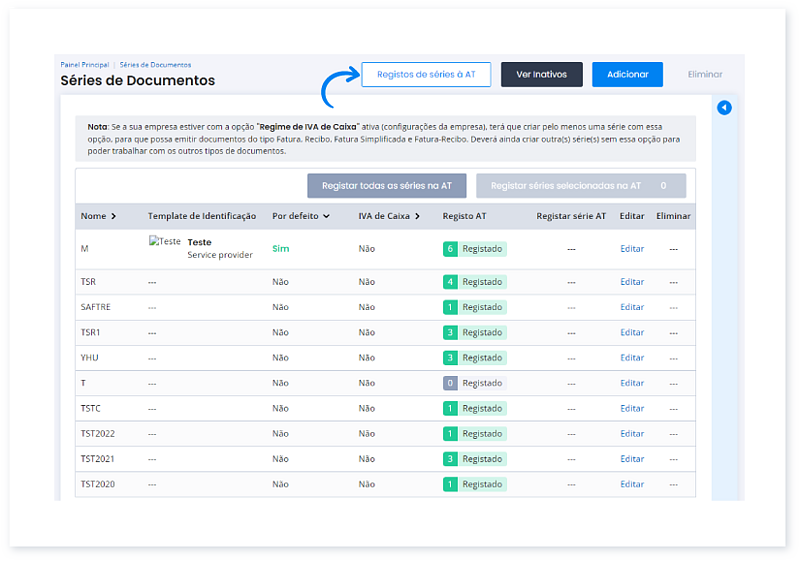Viewport: 800px width, 561px height.
Task: Click Registar todas as séries na AT
Action: [x=387, y=186]
